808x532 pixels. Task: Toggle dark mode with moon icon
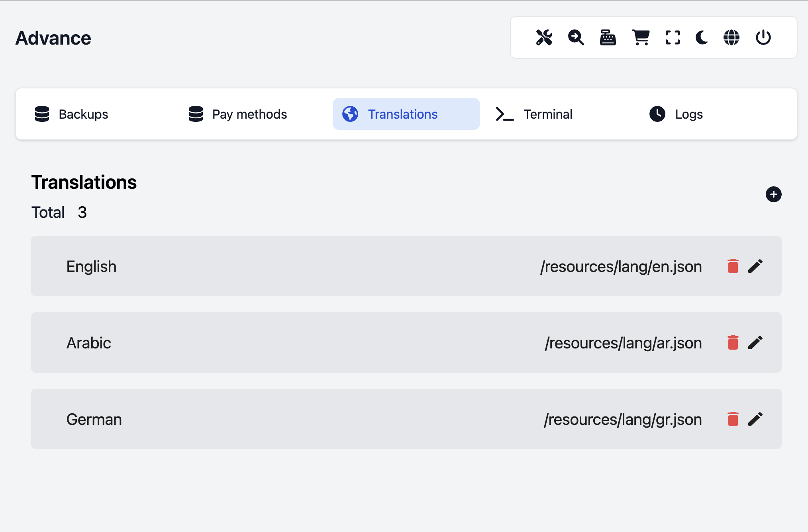tap(702, 38)
